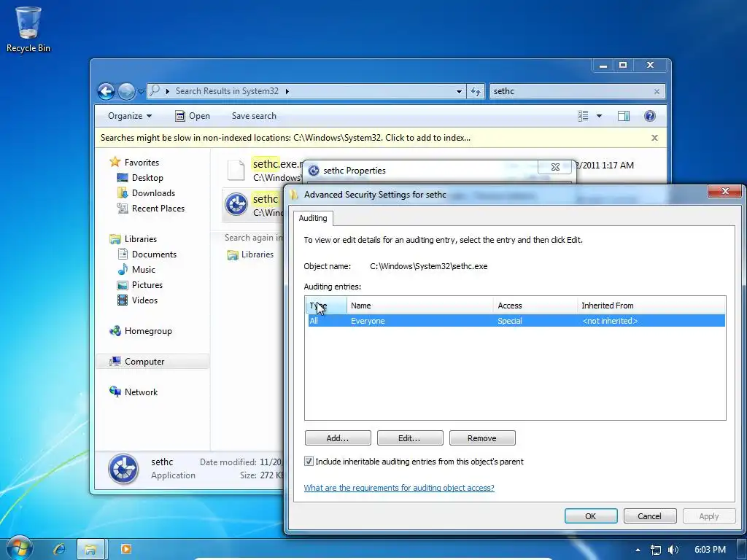Remove the selected auditing entry
This screenshot has height=560, width=747.
pos(482,438)
